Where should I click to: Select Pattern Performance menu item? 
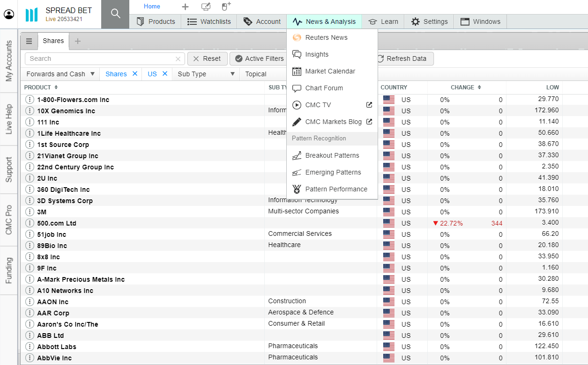pos(332,189)
